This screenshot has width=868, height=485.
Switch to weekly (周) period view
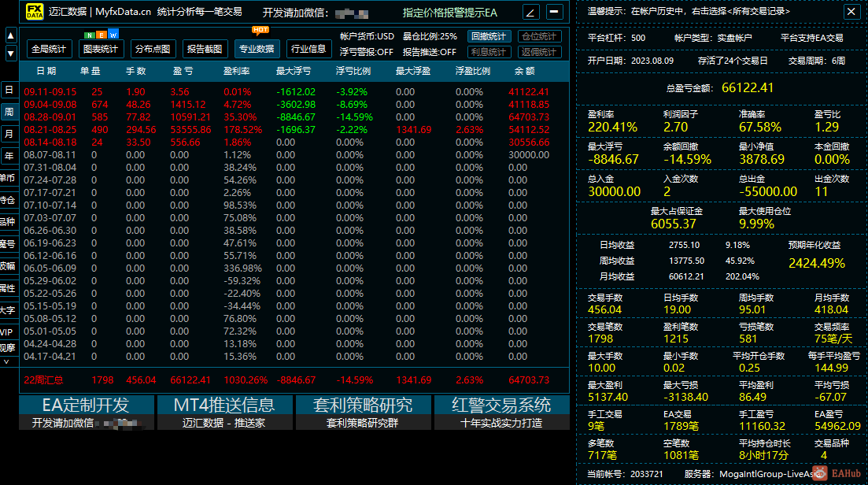tap(9, 112)
